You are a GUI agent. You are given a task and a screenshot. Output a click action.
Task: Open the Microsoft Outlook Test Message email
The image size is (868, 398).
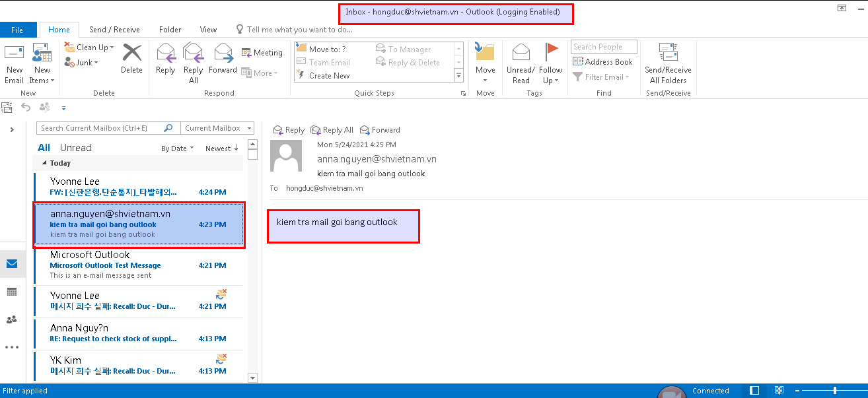click(139, 265)
